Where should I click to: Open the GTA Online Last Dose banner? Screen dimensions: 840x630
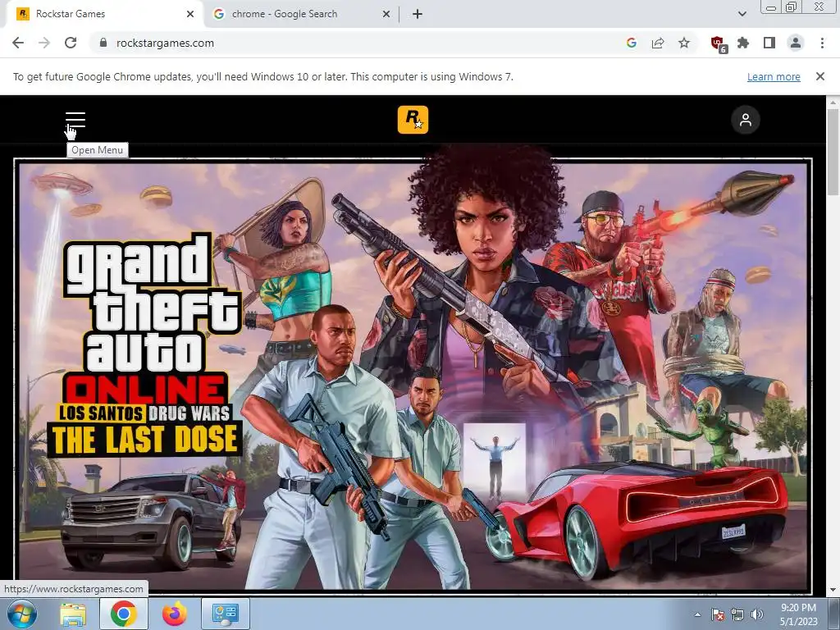coord(413,376)
